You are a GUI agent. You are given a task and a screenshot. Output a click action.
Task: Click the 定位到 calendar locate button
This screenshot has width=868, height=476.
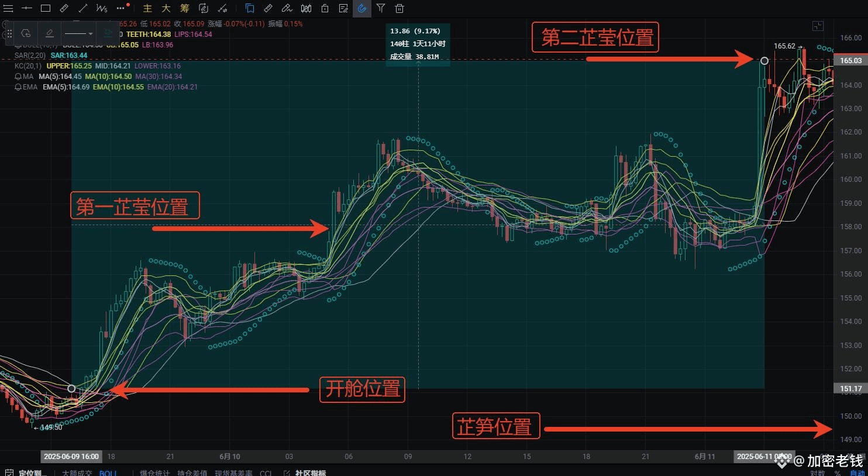27,472
